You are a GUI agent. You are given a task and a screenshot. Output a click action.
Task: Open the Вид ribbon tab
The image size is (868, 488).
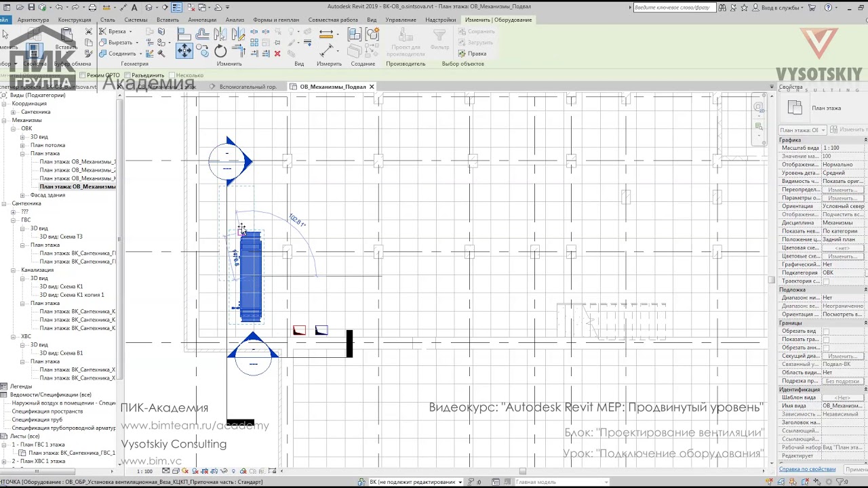pyautogui.click(x=372, y=20)
